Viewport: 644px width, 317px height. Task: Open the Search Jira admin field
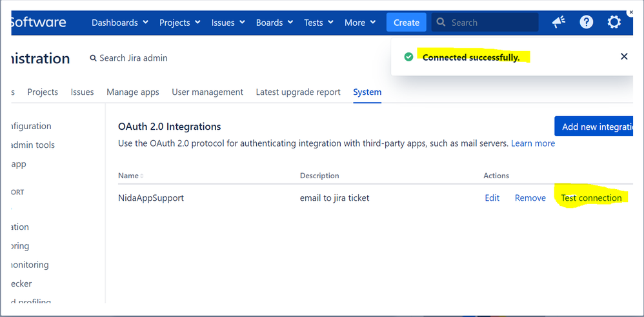(128, 58)
